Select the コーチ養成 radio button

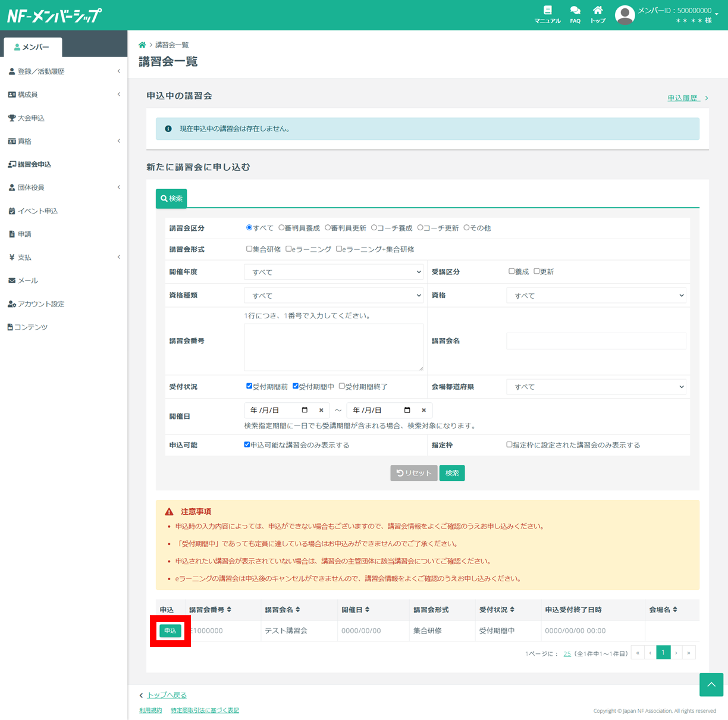tap(374, 228)
